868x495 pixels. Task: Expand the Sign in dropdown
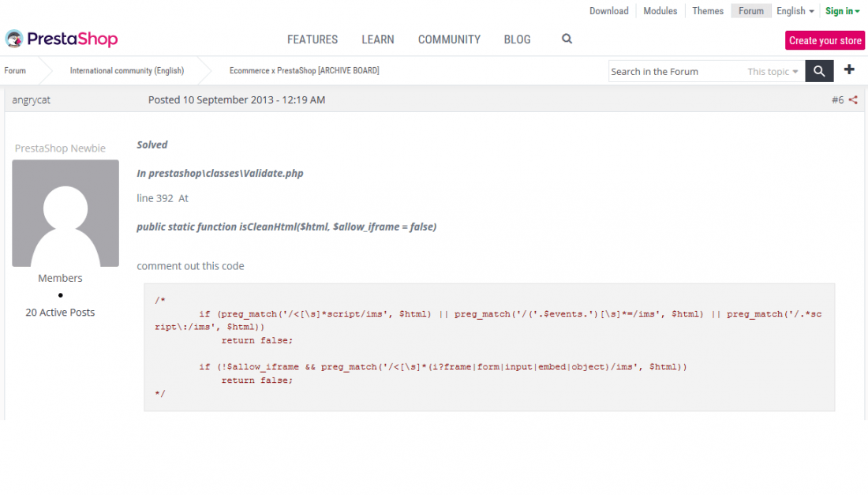click(842, 11)
